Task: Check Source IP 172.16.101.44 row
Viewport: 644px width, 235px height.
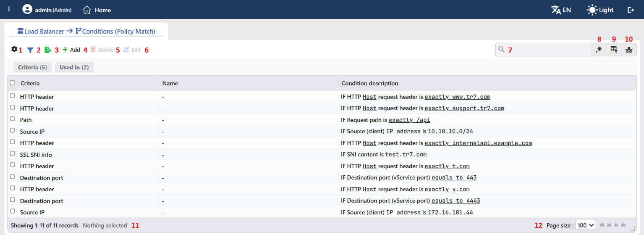Action: pyautogui.click(x=13, y=211)
